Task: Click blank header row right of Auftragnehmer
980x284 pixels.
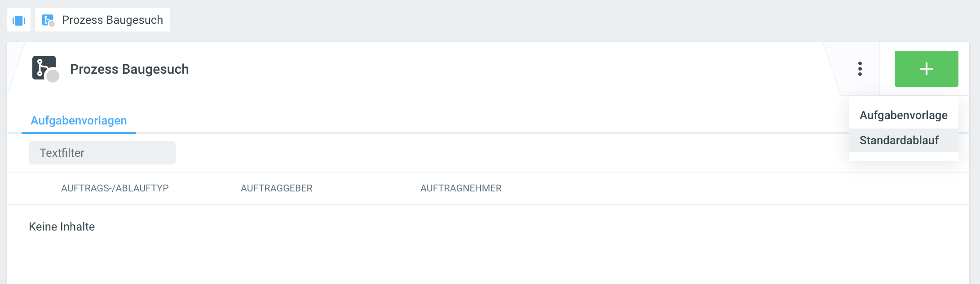Action: point(719,188)
